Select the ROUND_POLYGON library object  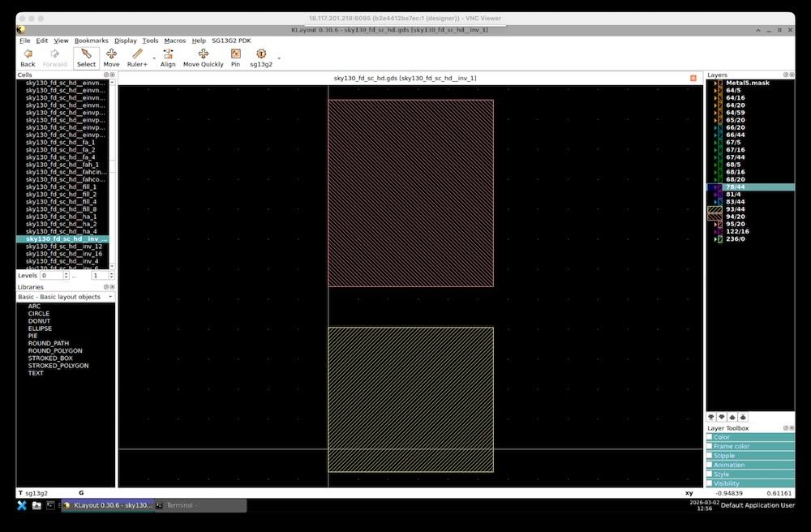click(54, 350)
